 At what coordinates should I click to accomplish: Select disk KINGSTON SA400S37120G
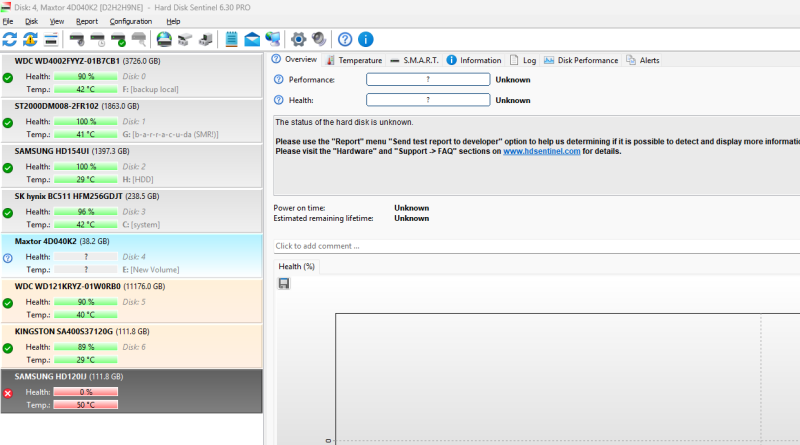coord(132,345)
